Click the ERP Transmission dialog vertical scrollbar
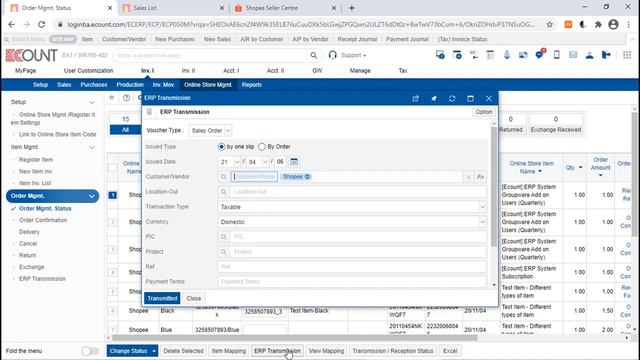Screen dimensions: 640x360 pos(494,186)
